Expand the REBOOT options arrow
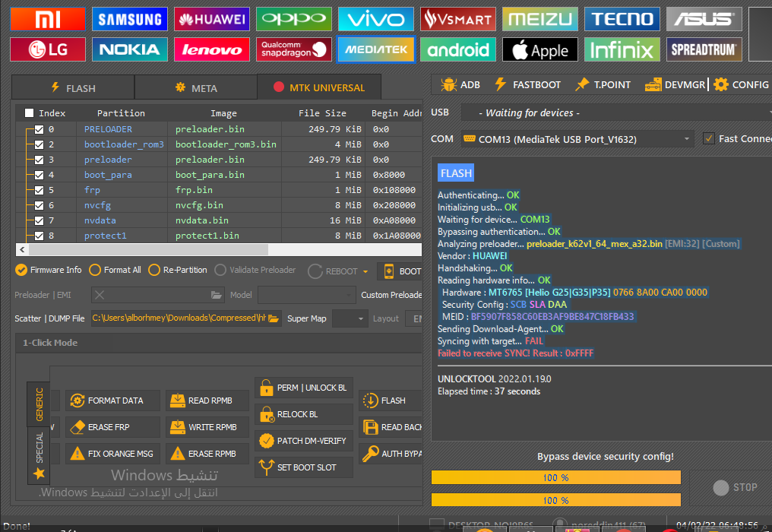 click(365, 271)
